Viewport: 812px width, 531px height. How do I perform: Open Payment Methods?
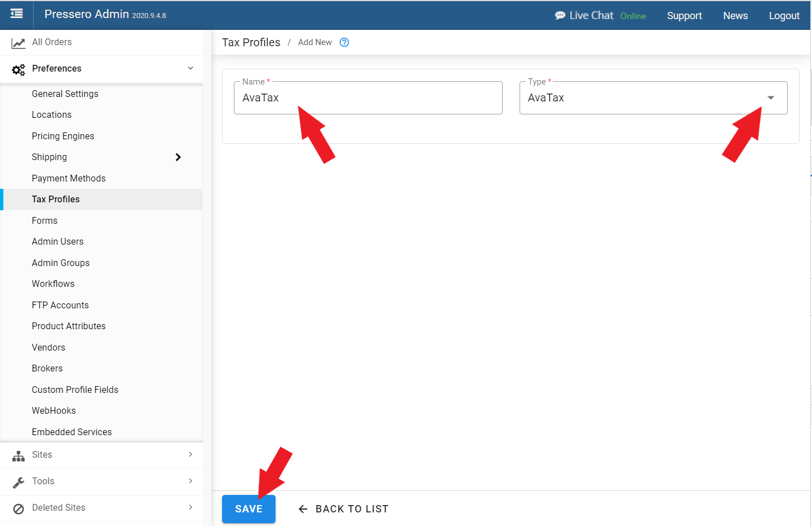tap(68, 179)
